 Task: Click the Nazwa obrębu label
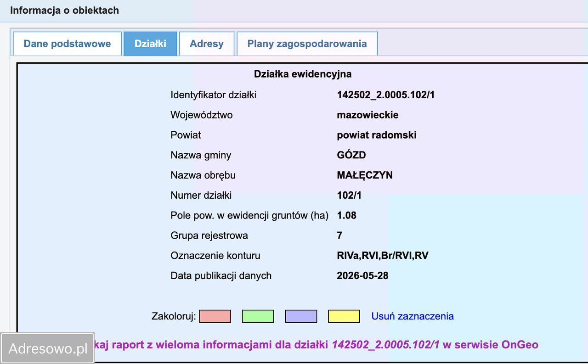point(203,175)
